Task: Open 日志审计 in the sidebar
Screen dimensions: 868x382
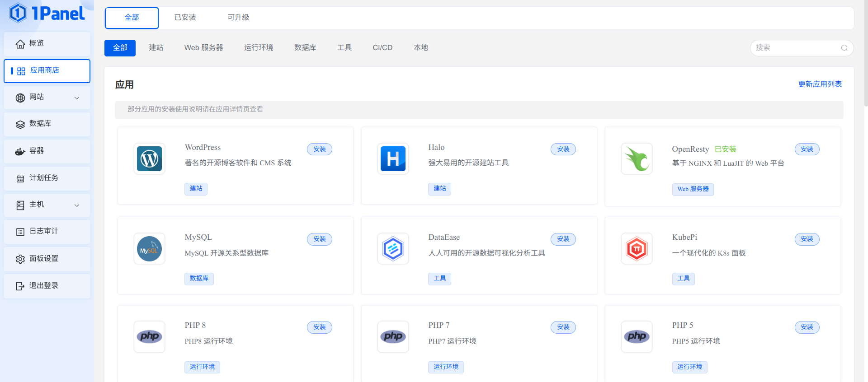Action: point(47,232)
